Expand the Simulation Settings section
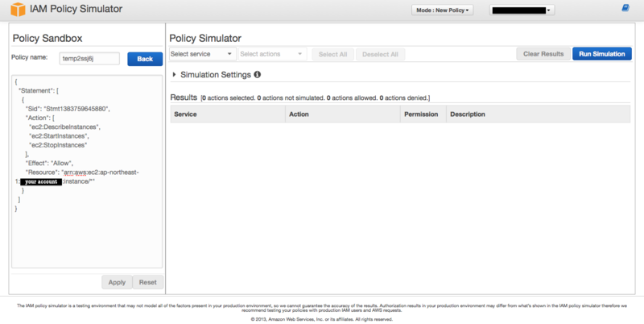The height and width of the screenshot is (324, 644). (x=174, y=75)
